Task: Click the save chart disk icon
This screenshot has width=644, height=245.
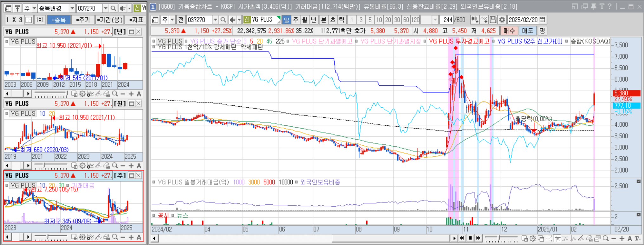Action: [x=493, y=20]
